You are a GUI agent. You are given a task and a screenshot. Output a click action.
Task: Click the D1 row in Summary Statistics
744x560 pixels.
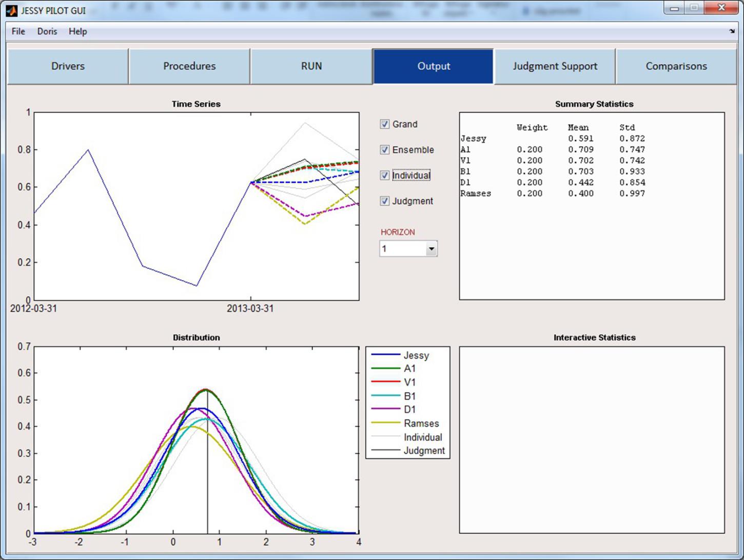point(553,183)
